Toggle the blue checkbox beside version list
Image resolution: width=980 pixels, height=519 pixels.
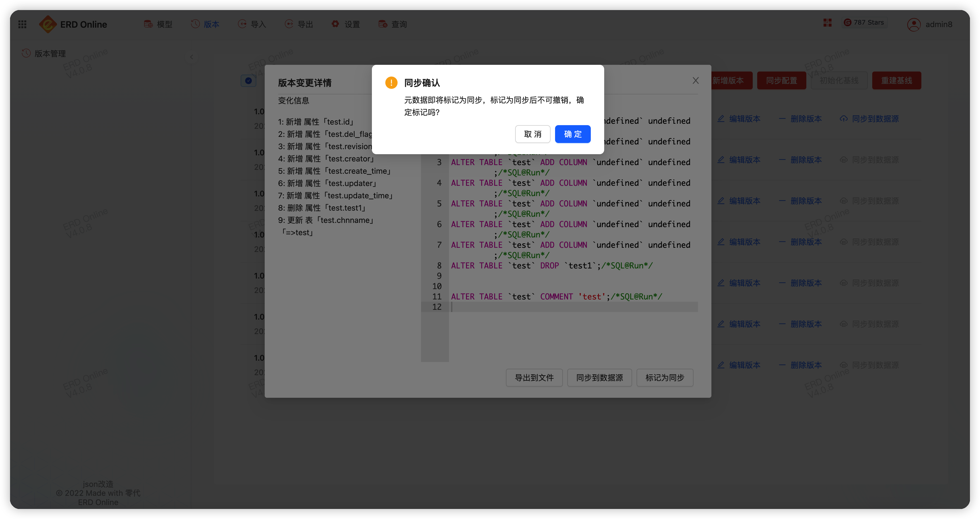[x=248, y=81]
